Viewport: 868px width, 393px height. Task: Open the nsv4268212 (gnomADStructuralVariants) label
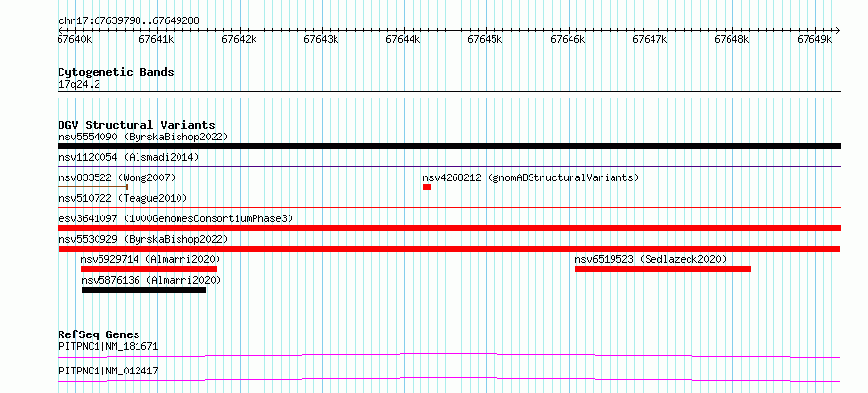coord(531,177)
